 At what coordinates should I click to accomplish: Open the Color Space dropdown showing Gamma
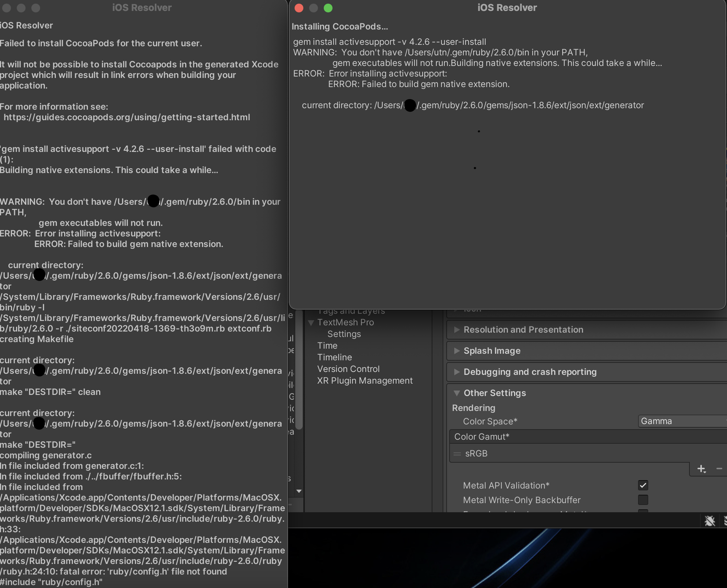(x=681, y=421)
